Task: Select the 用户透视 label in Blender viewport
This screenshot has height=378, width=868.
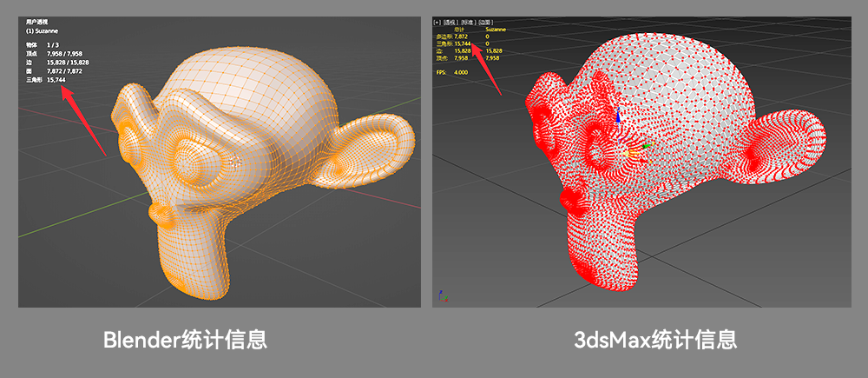Action: (x=37, y=23)
